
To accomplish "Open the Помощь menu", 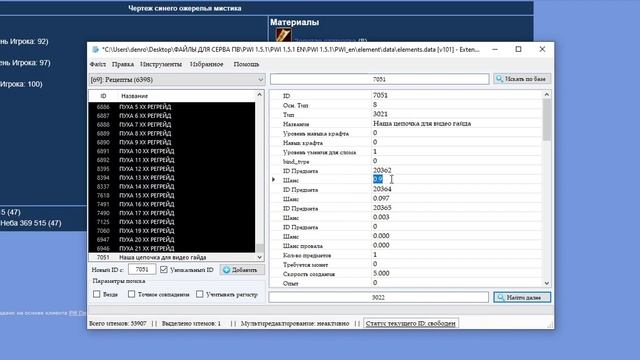I will (x=246, y=64).
